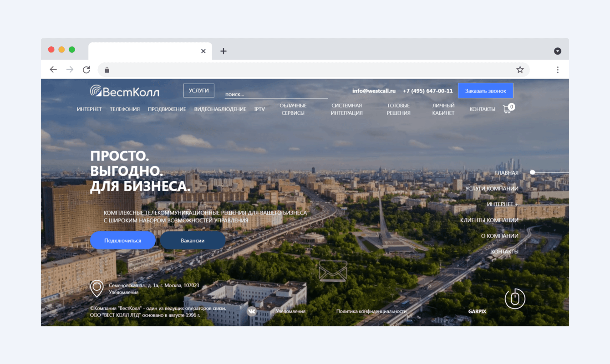
Task: Click the lock icon in the address bar
Action: (107, 69)
